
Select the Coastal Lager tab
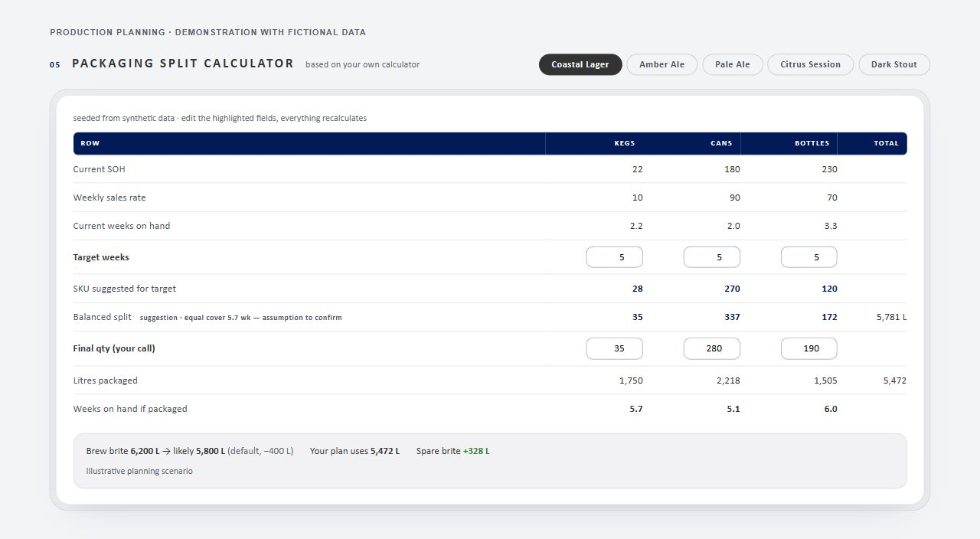[580, 64]
